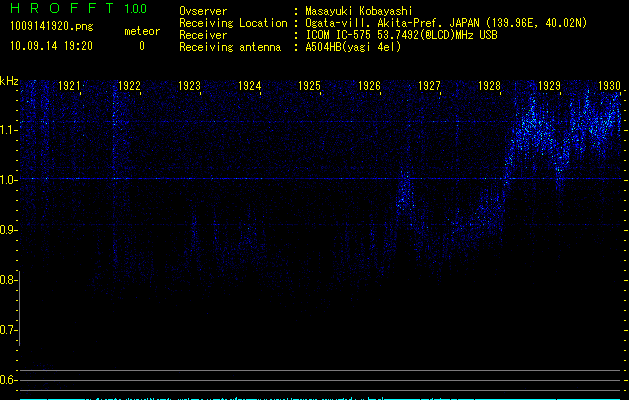
Task: Click the 1928 time marker
Action: [x=489, y=86]
